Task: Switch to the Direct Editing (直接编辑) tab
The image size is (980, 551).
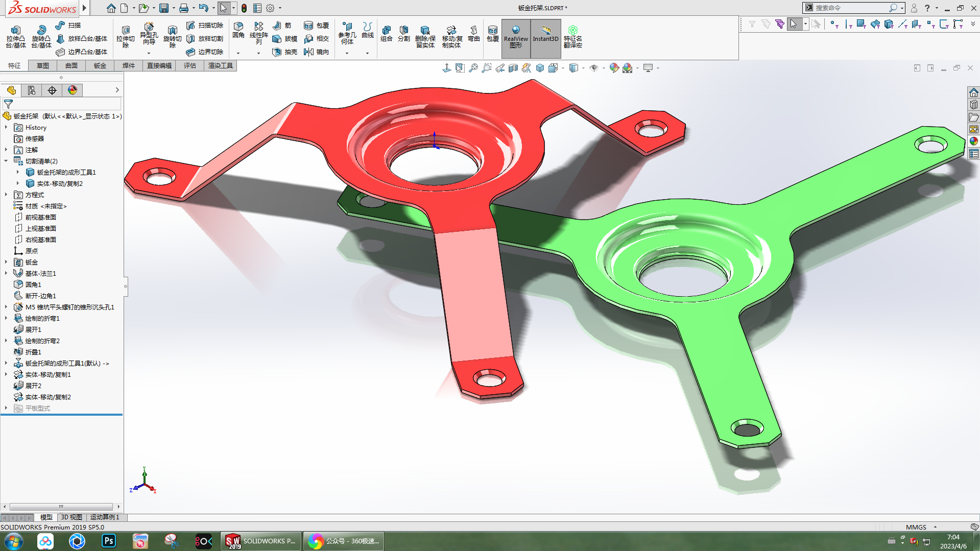Action: click(x=159, y=65)
